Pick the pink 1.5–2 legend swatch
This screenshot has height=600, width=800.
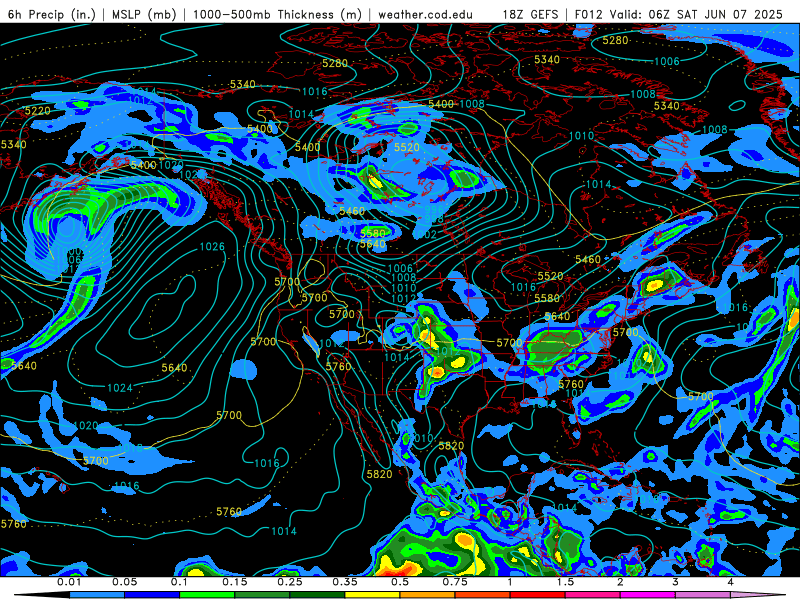pyautogui.click(x=593, y=595)
